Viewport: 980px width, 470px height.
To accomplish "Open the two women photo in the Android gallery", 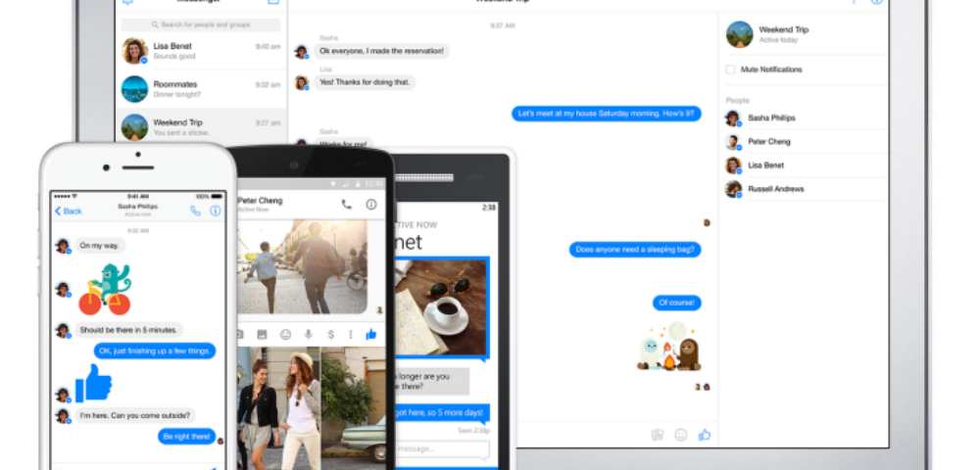I will point(278,409).
